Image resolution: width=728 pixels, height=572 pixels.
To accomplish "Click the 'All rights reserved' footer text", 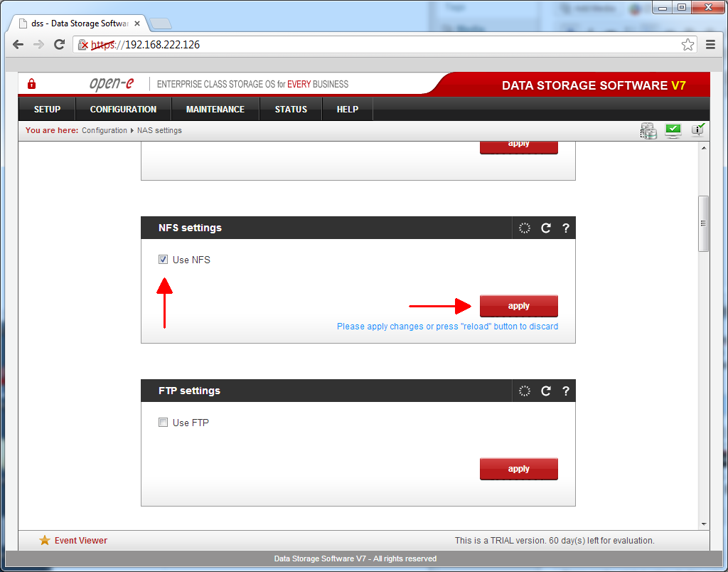I will click(355, 558).
